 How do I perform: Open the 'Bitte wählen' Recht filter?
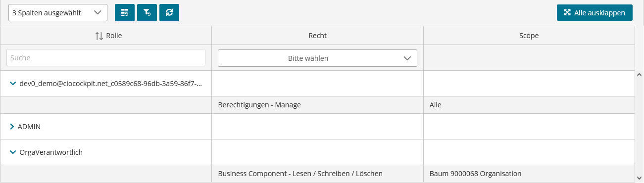click(x=317, y=58)
